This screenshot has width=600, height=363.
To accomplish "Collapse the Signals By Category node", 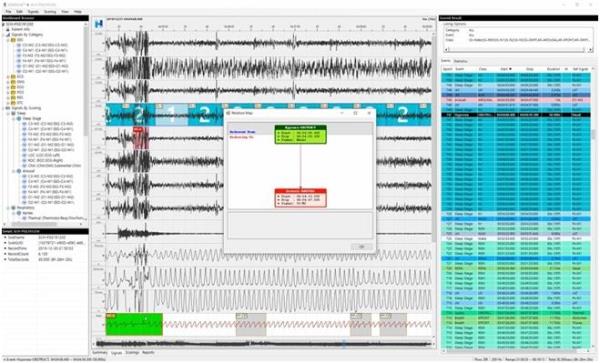I will [x=3, y=34].
